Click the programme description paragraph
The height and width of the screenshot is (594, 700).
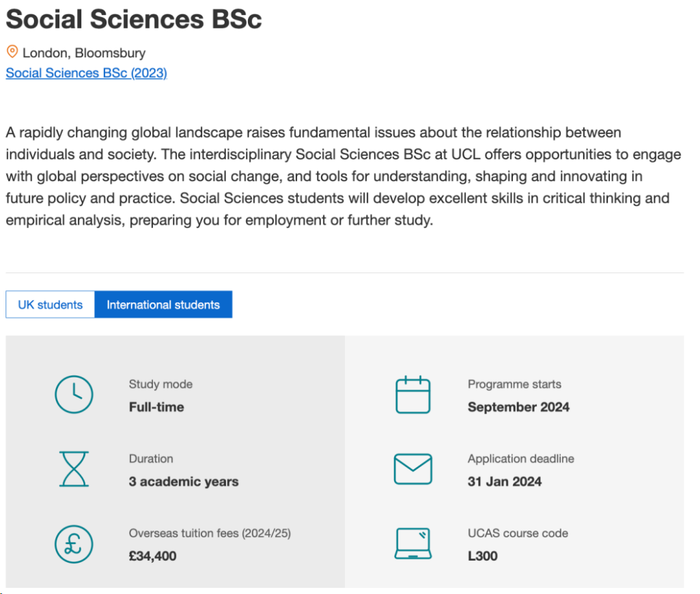[343, 176]
